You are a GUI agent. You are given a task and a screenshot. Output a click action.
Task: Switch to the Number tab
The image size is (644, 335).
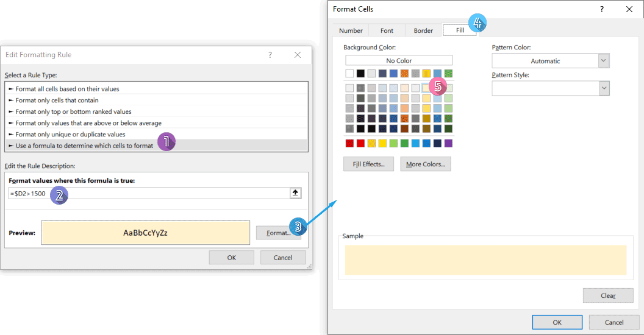click(351, 30)
